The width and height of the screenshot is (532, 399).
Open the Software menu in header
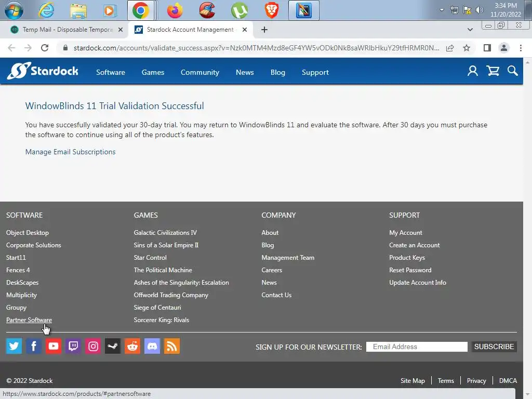(x=111, y=72)
